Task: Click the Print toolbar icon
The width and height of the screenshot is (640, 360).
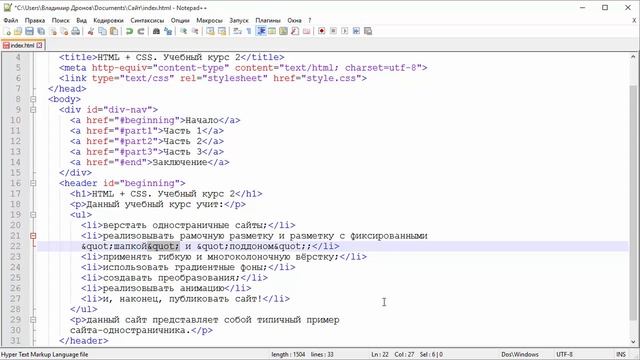Action: (76, 31)
